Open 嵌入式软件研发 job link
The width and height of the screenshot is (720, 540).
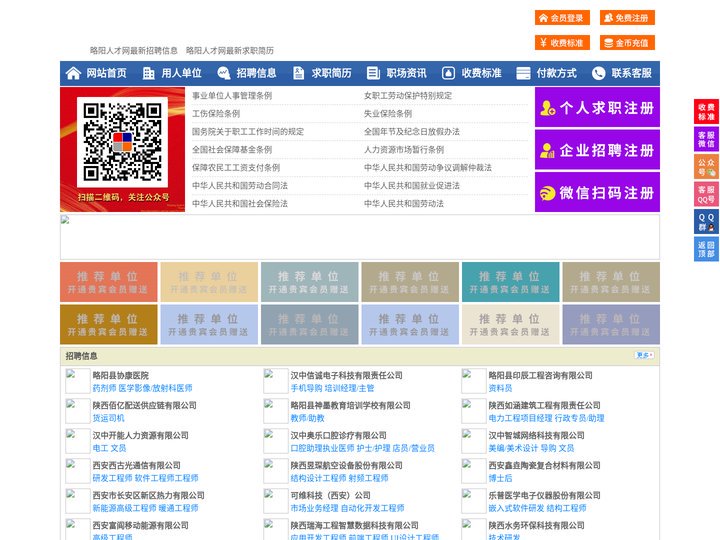pos(516,508)
